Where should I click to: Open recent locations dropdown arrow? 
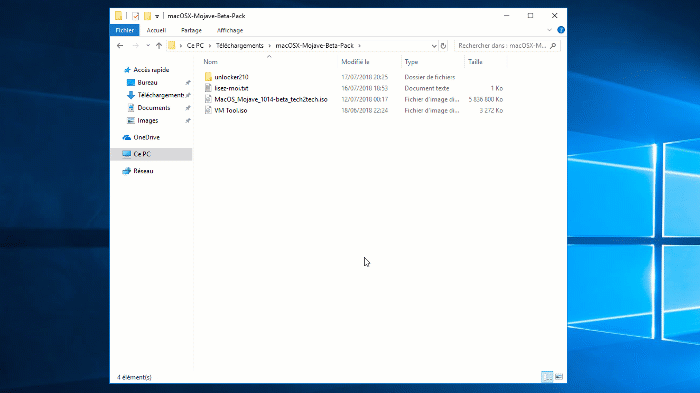click(x=148, y=46)
